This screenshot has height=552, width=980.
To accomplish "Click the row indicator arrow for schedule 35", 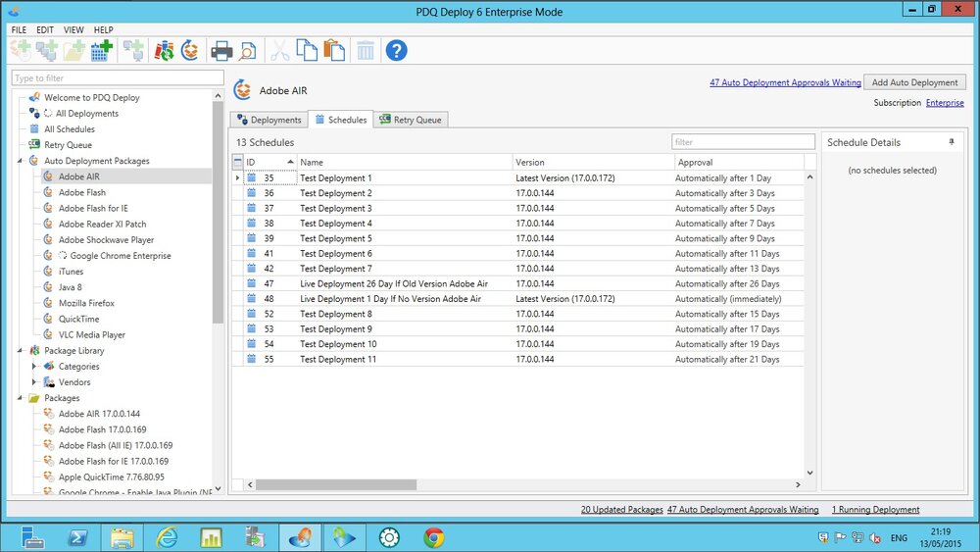I will [x=237, y=178].
